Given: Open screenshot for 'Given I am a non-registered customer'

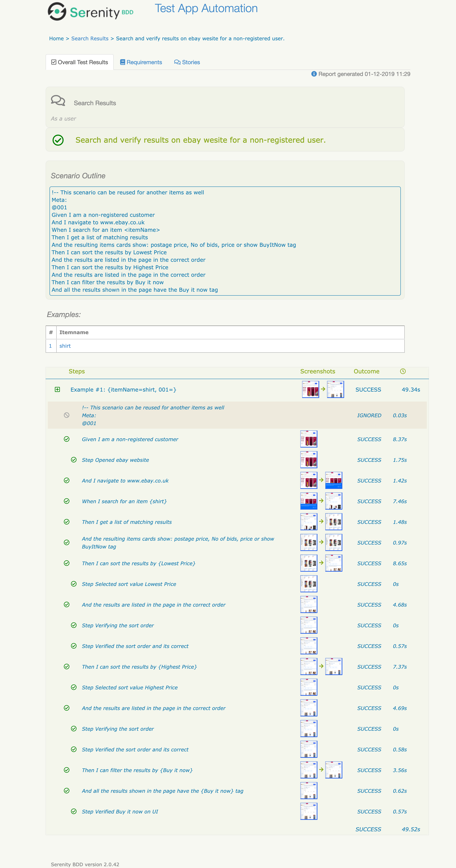Looking at the screenshot, I should [309, 439].
